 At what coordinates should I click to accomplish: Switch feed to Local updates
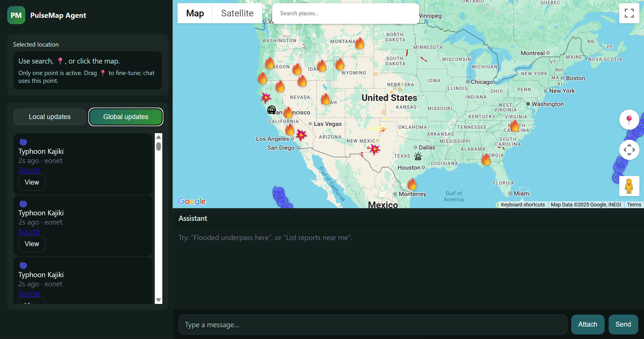(x=49, y=117)
